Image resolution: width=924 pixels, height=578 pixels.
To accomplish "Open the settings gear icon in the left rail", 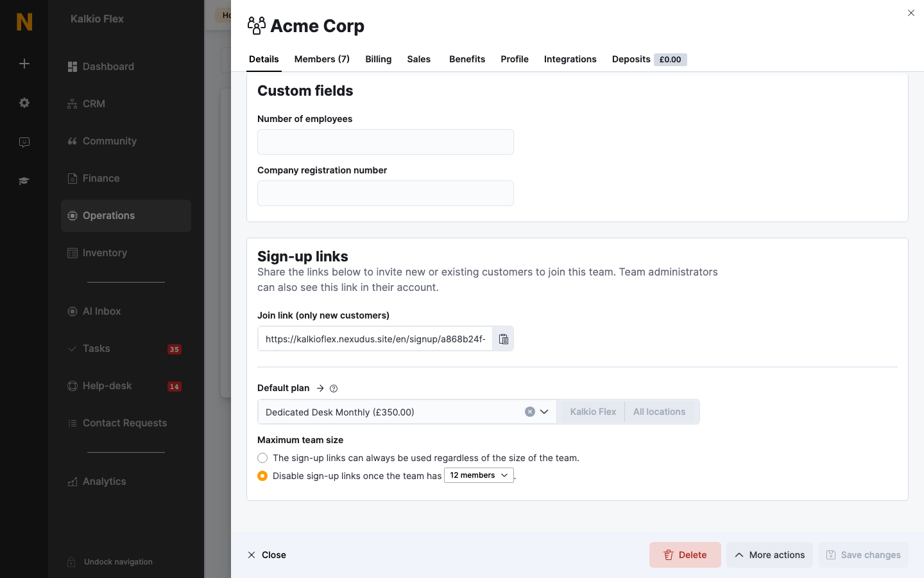I will pos(24,103).
